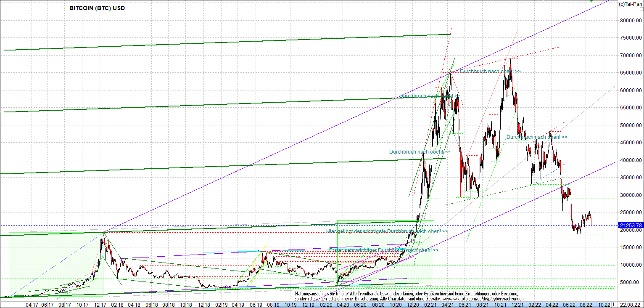The height and width of the screenshot is (308, 644).
Task: Click the 65000.00 price axis label
Action: tap(631, 73)
